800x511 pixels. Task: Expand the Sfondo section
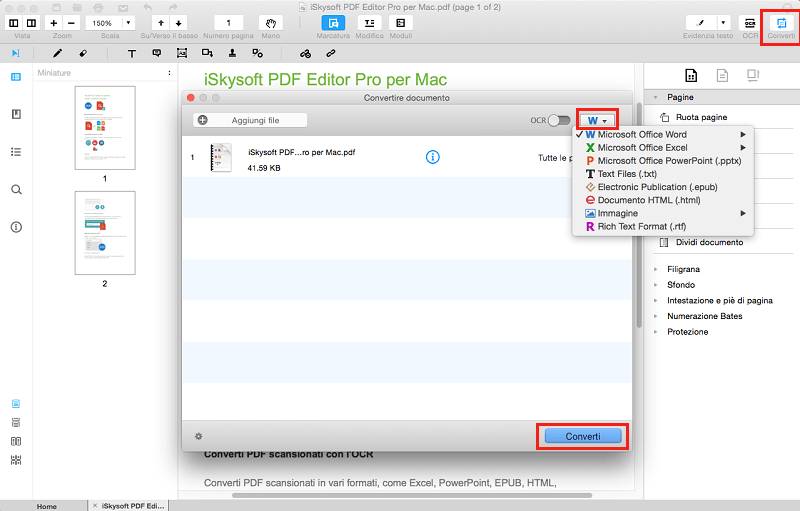point(656,285)
